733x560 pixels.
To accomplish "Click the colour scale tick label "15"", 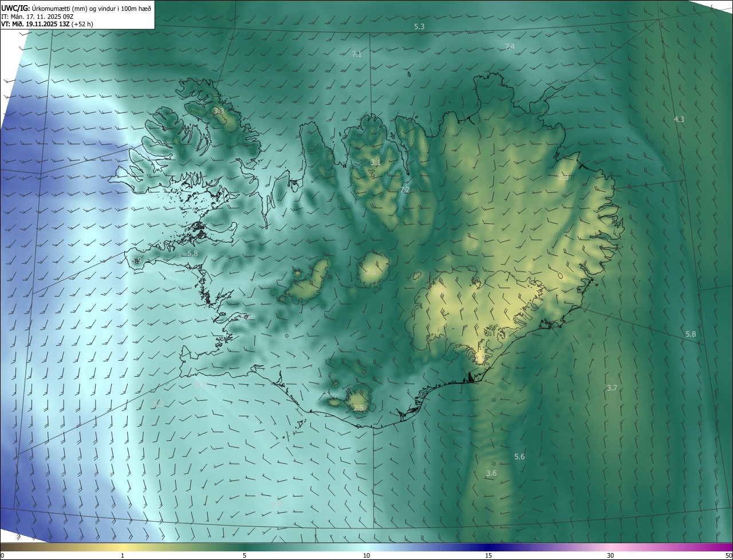I will click(x=488, y=556).
